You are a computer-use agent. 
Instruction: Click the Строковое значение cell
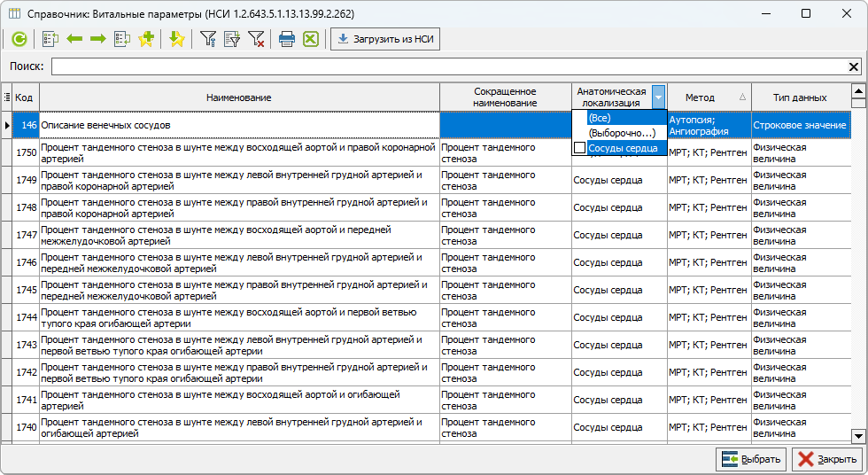point(801,125)
